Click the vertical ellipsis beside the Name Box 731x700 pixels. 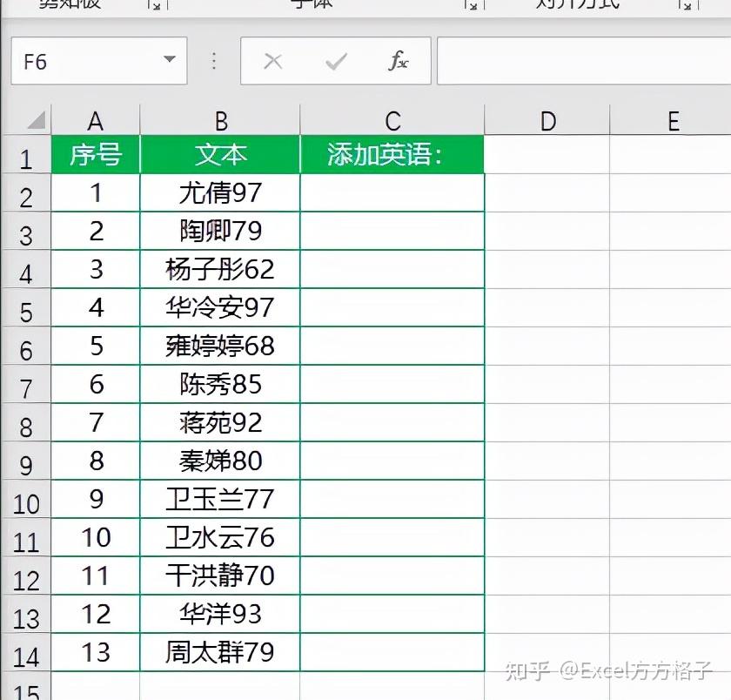coord(211,61)
